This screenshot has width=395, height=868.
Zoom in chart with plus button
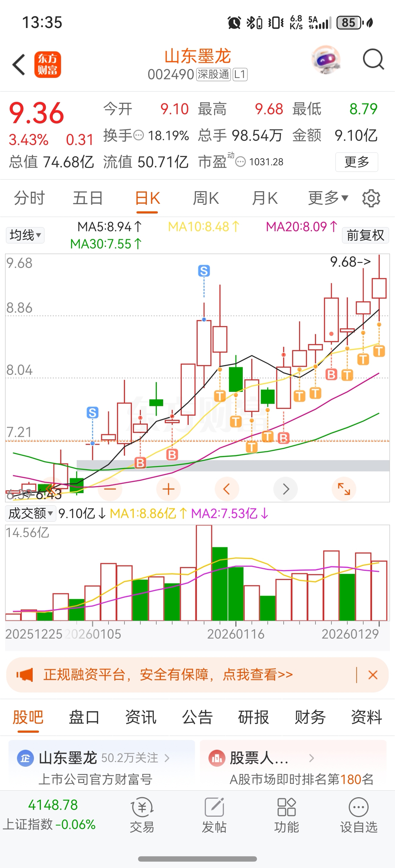point(169,489)
